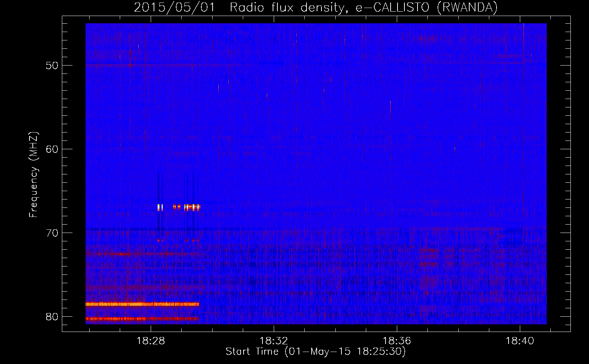The width and height of the screenshot is (589, 364).
Task: Click the 60 MHz frequency tick label
Action: click(x=52, y=149)
